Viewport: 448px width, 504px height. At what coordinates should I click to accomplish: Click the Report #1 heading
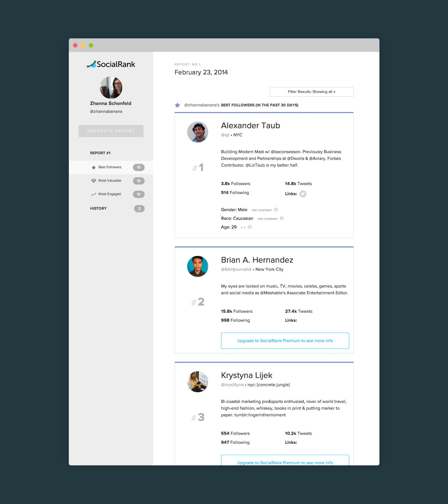pos(100,153)
